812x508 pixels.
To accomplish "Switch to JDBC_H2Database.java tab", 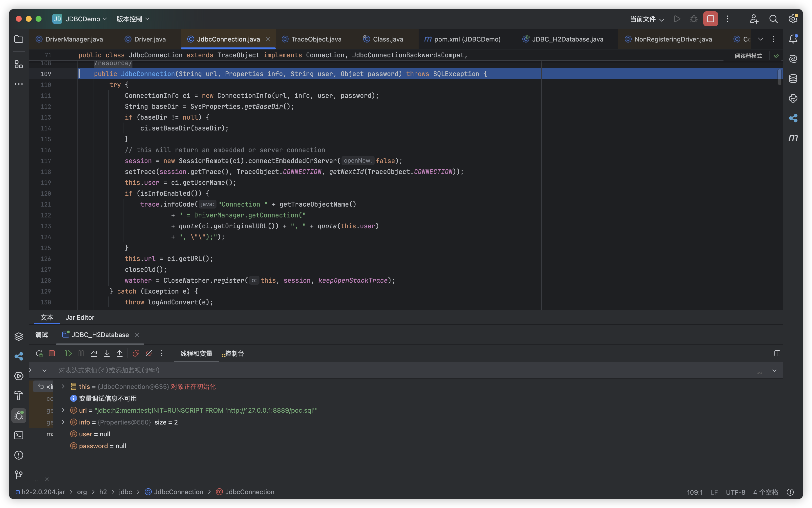I will 563,39.
